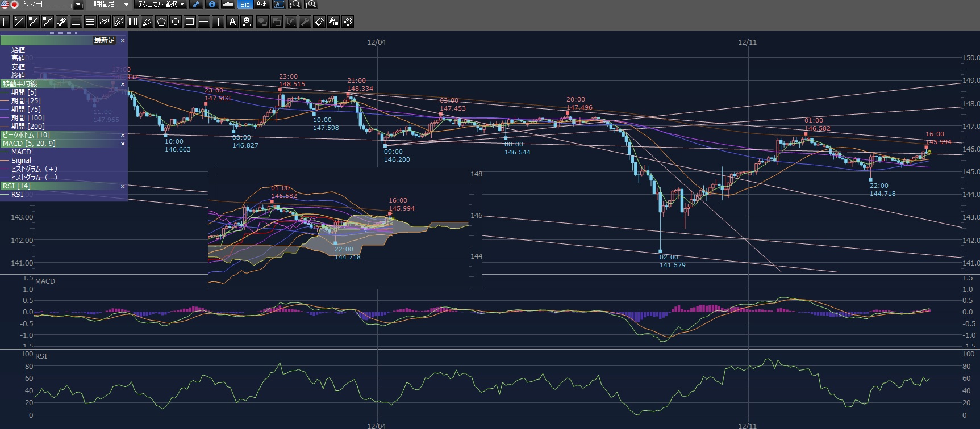The height and width of the screenshot is (429, 980).
Task: Click the 最新足 button
Action: pos(105,40)
